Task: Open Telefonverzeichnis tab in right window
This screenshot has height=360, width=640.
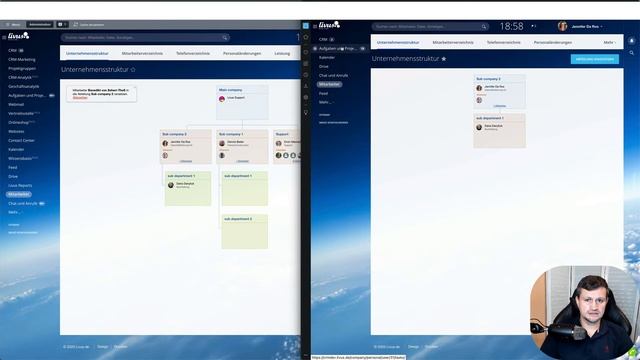Action: 503,42
